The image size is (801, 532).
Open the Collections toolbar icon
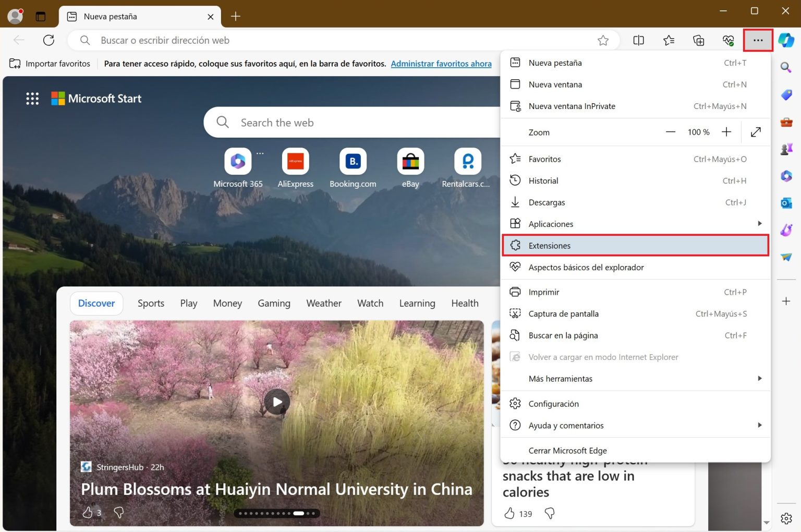tap(698, 40)
